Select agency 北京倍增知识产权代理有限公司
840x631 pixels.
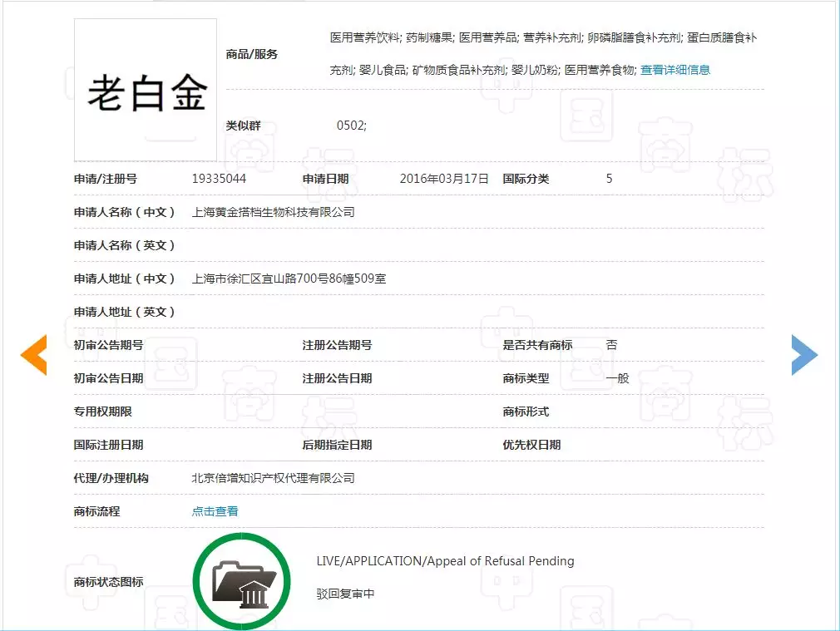click(x=273, y=478)
